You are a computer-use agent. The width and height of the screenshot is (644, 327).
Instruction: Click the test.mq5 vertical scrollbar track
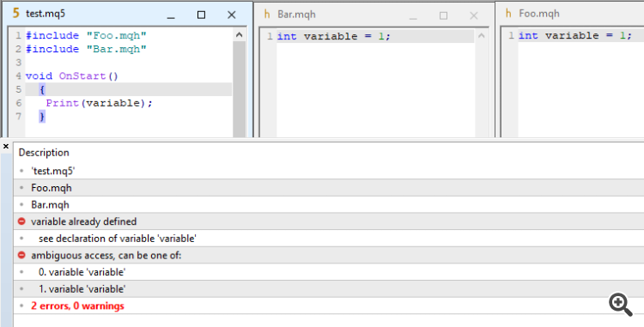point(240,89)
